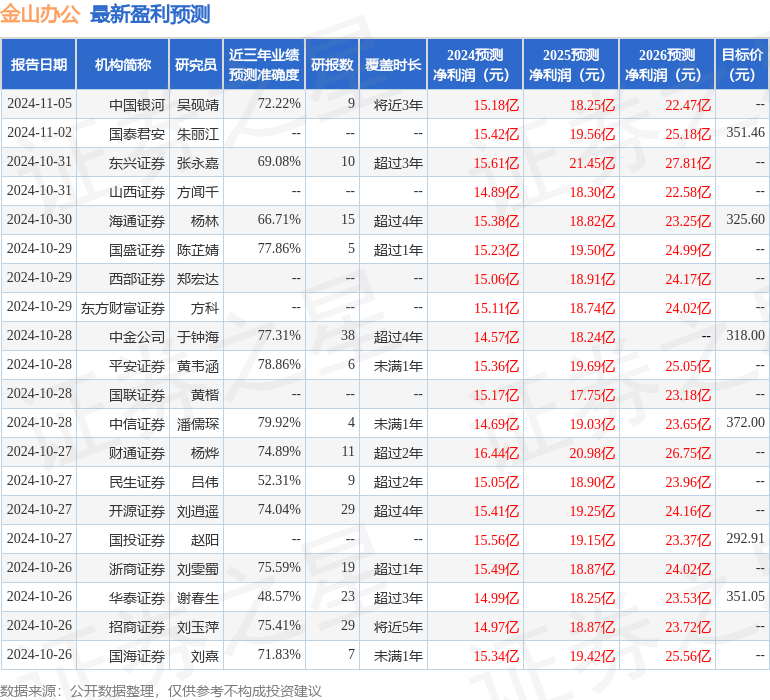Click researcher 郑宏达
770x700 pixels.
coord(198,279)
